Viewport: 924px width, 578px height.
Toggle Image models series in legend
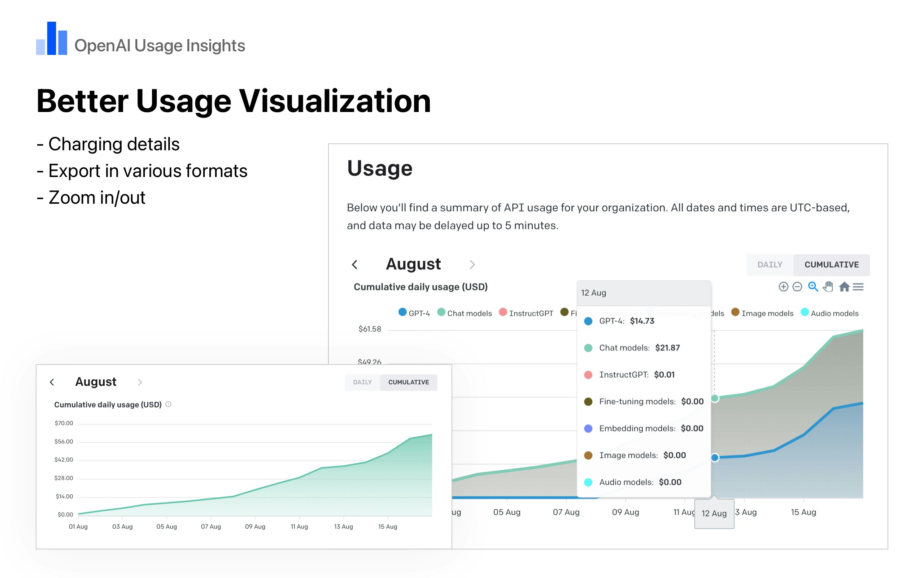pos(763,313)
